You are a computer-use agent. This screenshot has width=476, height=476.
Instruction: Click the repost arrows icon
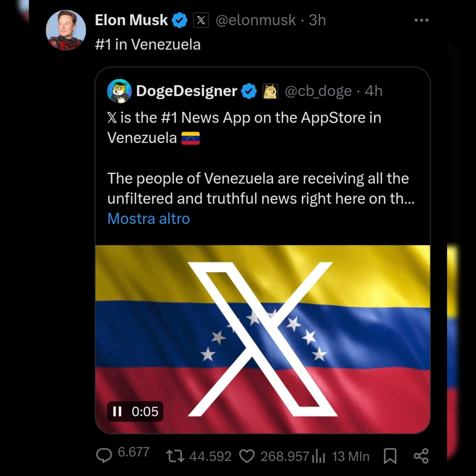pyautogui.click(x=175, y=456)
